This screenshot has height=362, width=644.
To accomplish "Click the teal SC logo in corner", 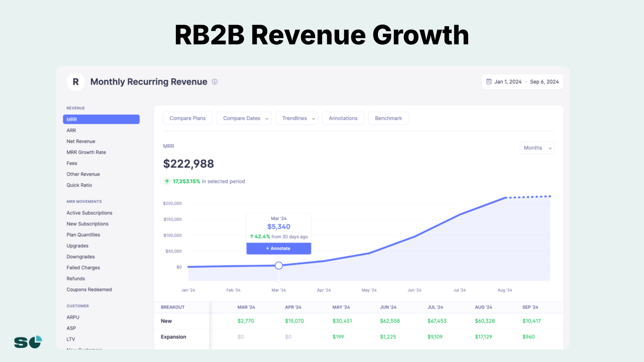I will point(28,342).
